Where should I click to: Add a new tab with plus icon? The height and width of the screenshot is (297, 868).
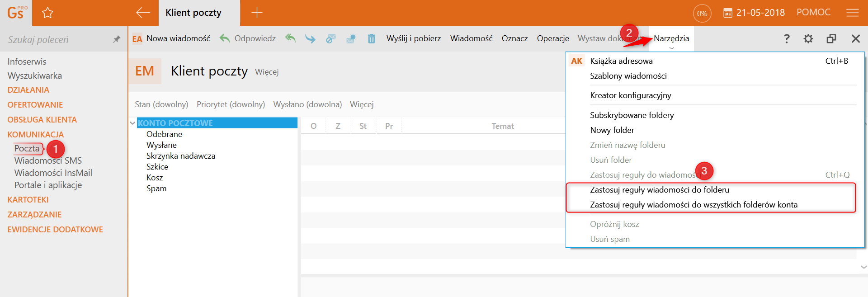[x=257, y=13]
